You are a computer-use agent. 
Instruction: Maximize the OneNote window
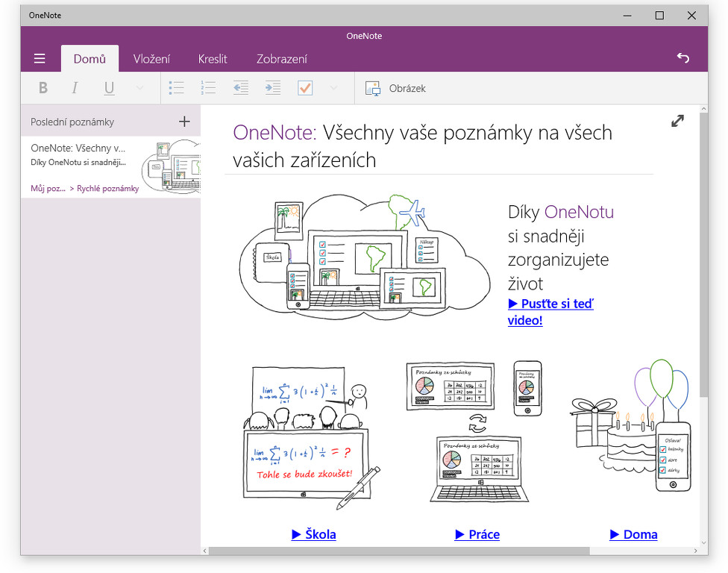click(x=659, y=16)
